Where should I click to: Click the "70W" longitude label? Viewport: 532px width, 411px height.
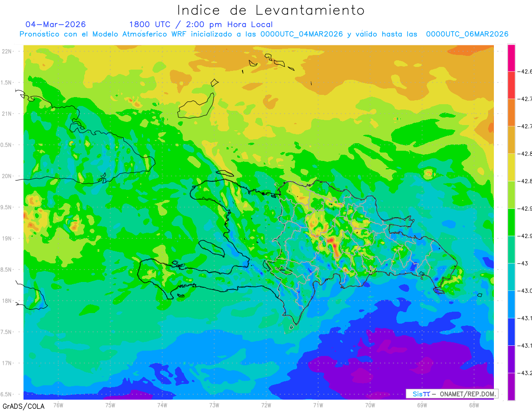coord(370,405)
